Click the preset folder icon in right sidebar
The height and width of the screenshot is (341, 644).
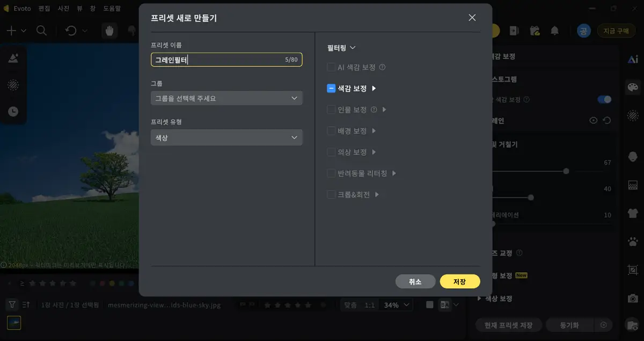coord(633,325)
